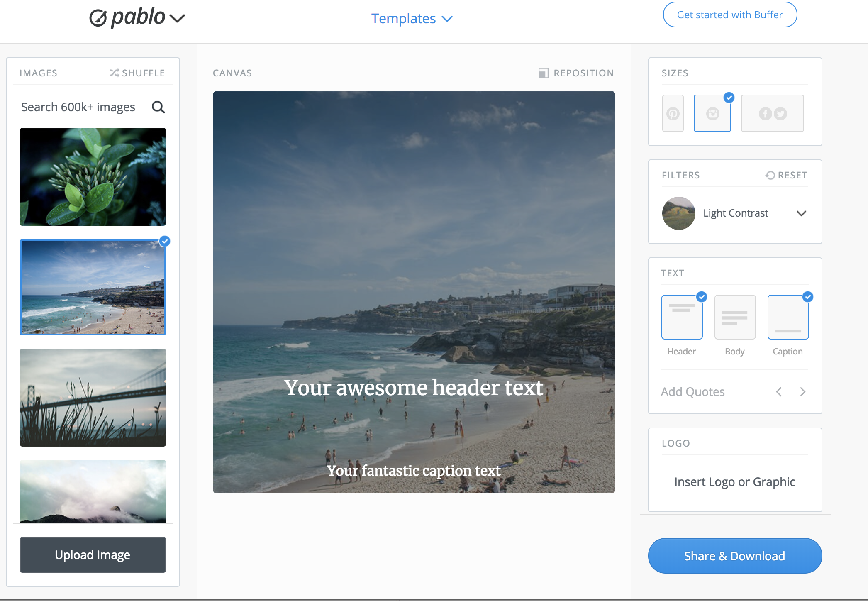This screenshot has height=601, width=868.
Task: Choose the Facebook and Twitter wide size
Action: tap(773, 113)
